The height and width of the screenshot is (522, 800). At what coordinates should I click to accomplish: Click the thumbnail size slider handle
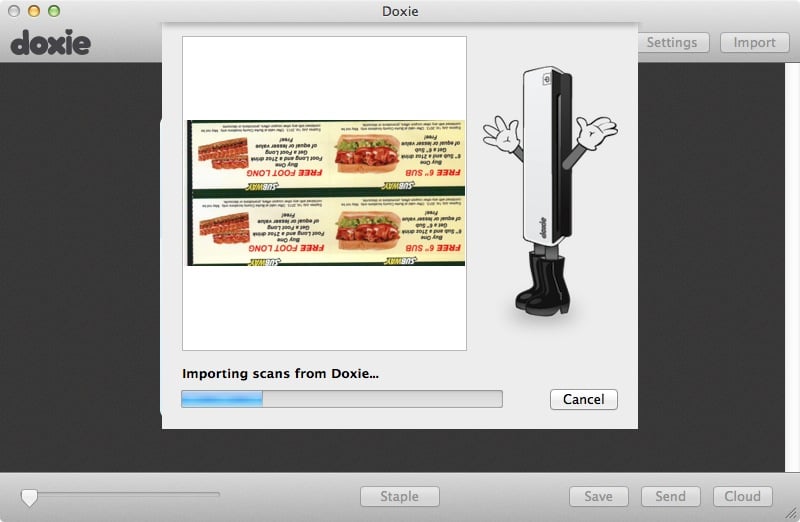coord(29,498)
